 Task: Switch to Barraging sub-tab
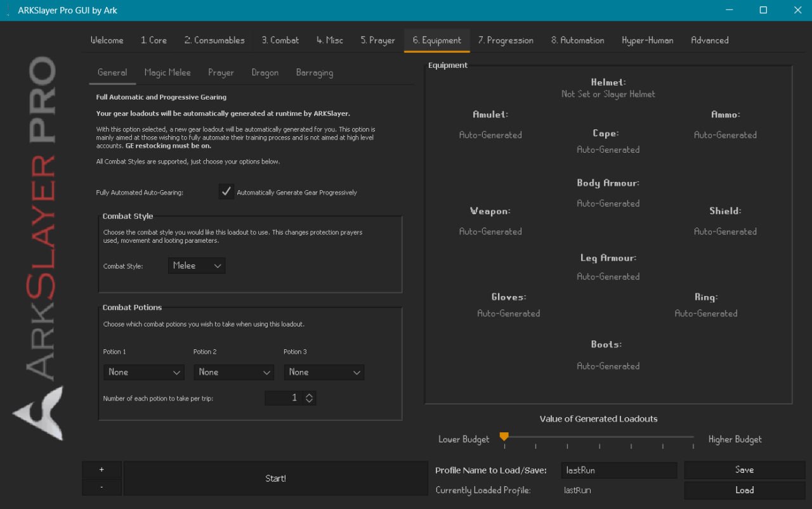coord(315,73)
